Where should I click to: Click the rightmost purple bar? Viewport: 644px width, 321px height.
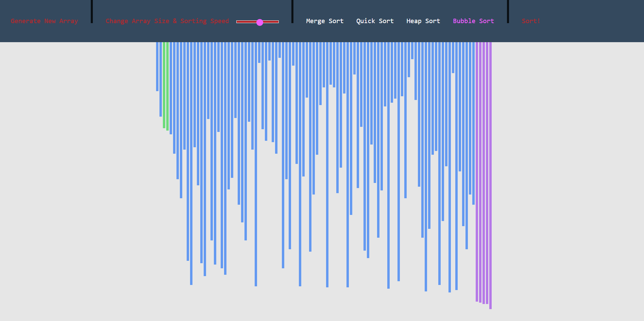tap(490, 170)
